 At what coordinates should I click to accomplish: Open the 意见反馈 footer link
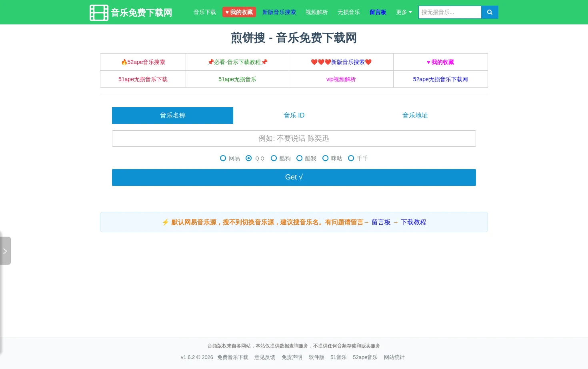click(265, 357)
